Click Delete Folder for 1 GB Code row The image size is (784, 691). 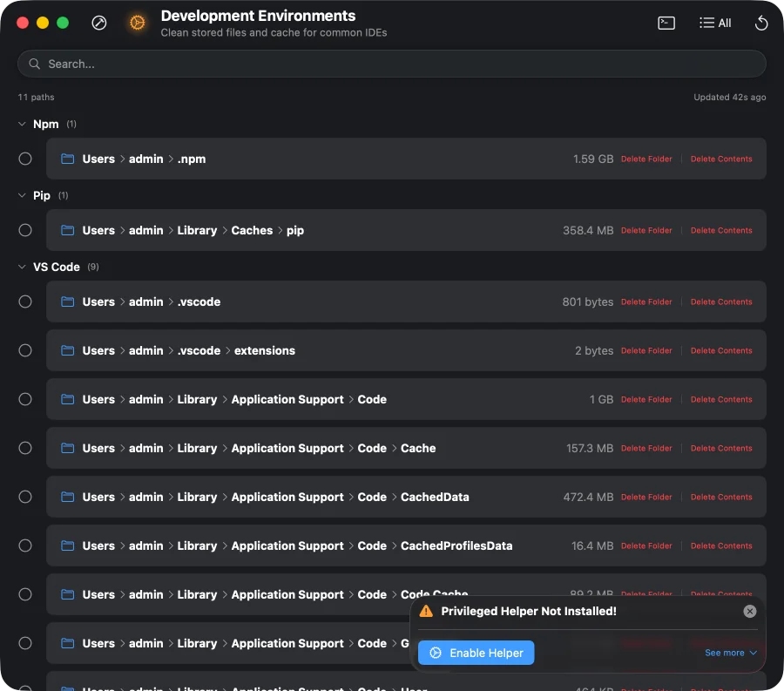pos(646,399)
